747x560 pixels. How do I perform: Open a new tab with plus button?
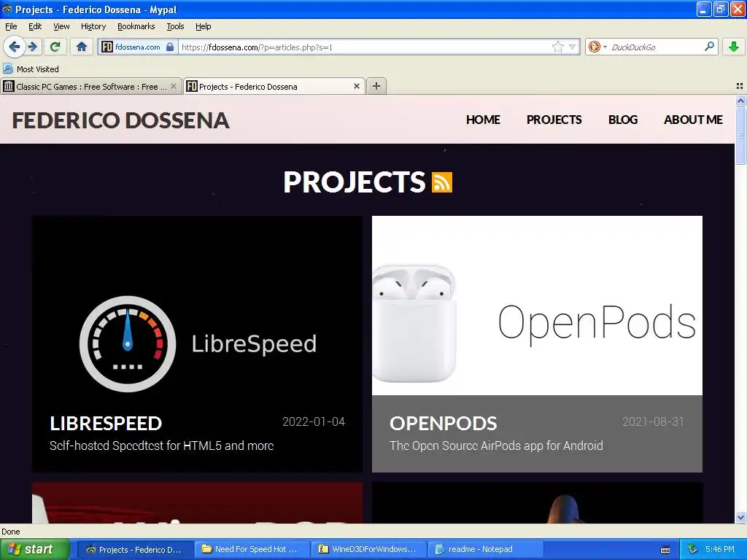[x=376, y=86]
